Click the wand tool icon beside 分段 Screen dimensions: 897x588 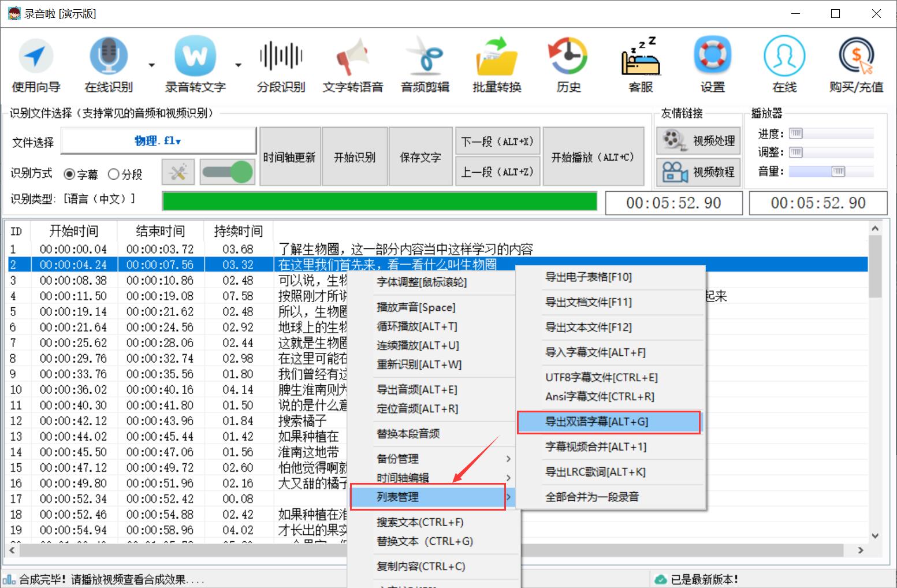pyautogui.click(x=178, y=172)
